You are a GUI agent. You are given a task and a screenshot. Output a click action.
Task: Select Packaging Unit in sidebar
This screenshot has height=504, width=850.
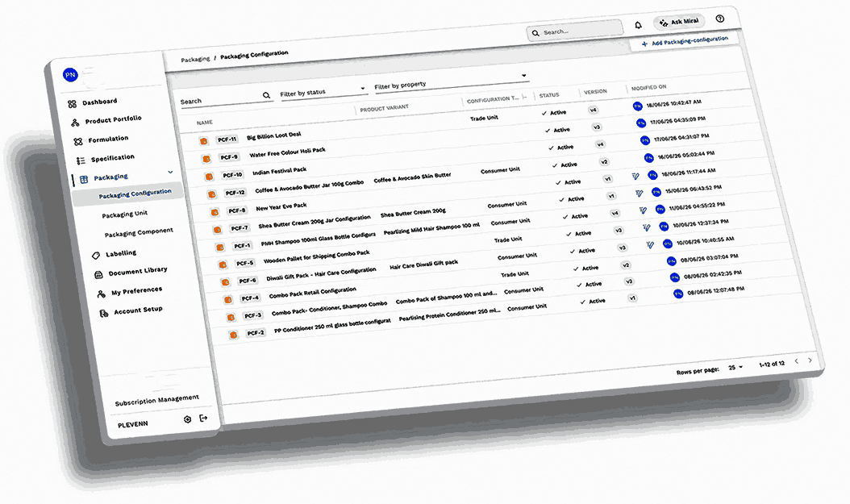click(125, 214)
